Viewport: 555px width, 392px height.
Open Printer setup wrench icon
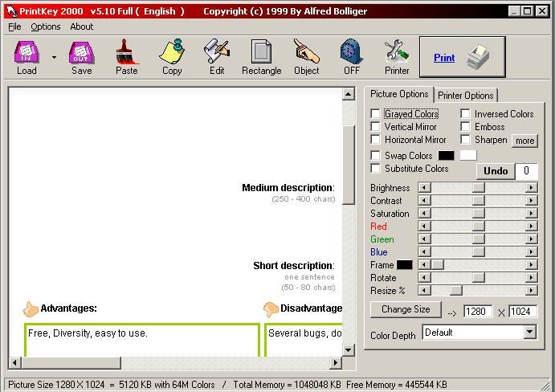397,51
